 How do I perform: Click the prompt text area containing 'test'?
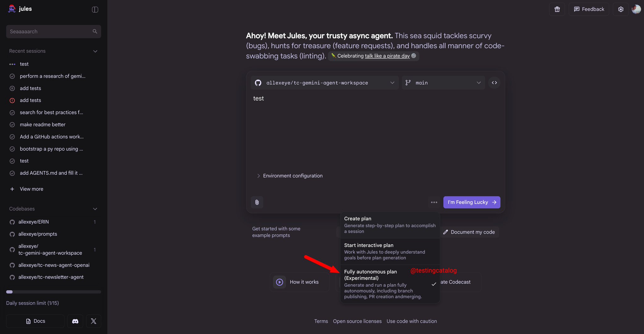375,132
